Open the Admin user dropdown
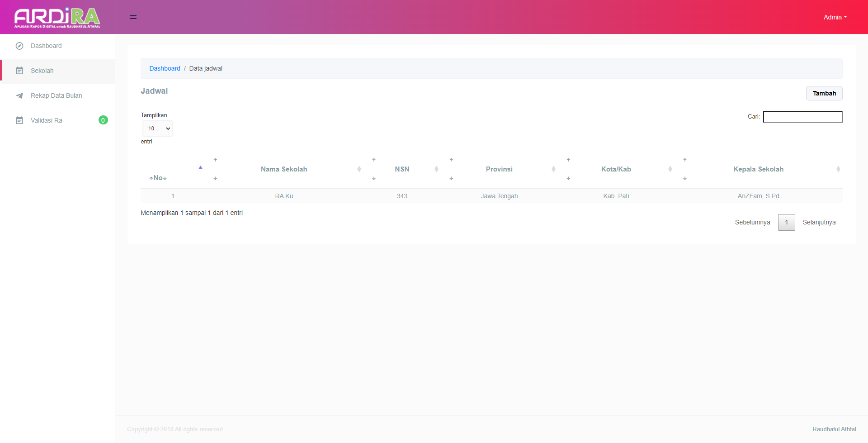The image size is (868, 443). click(835, 17)
